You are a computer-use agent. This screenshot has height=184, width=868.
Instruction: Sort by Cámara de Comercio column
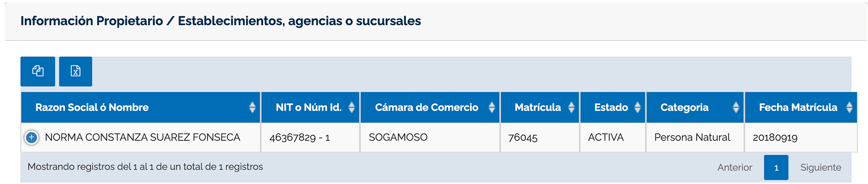(430, 107)
